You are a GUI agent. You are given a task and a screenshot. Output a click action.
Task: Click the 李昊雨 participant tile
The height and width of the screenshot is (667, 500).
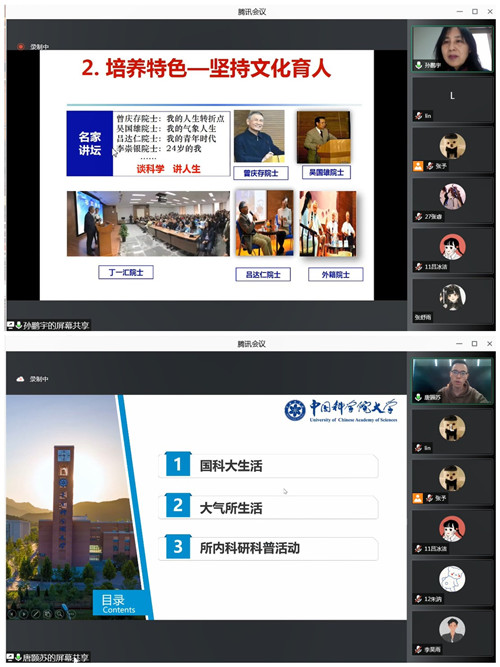click(x=452, y=634)
